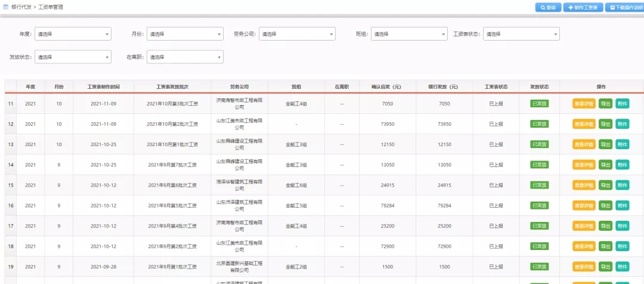This screenshot has height=284, width=644.
Task: Click 银行代发 breadcrumb link
Action: pyautogui.click(x=22, y=7)
